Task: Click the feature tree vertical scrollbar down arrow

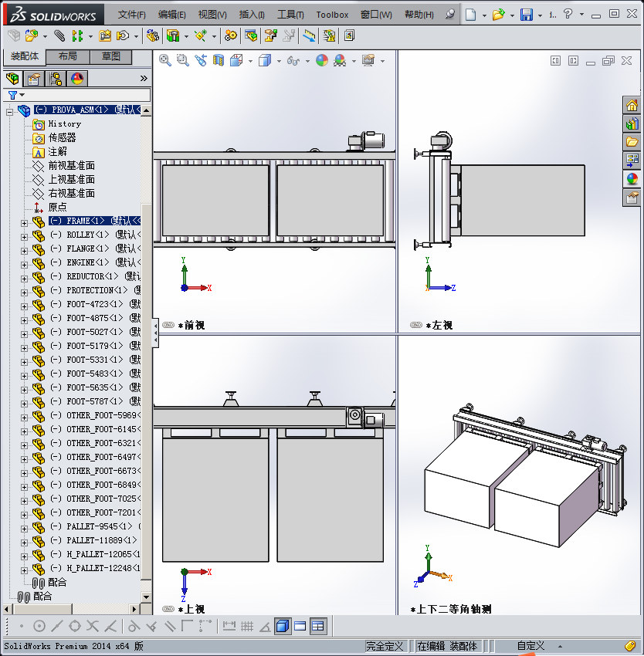Action: pyautogui.click(x=146, y=597)
